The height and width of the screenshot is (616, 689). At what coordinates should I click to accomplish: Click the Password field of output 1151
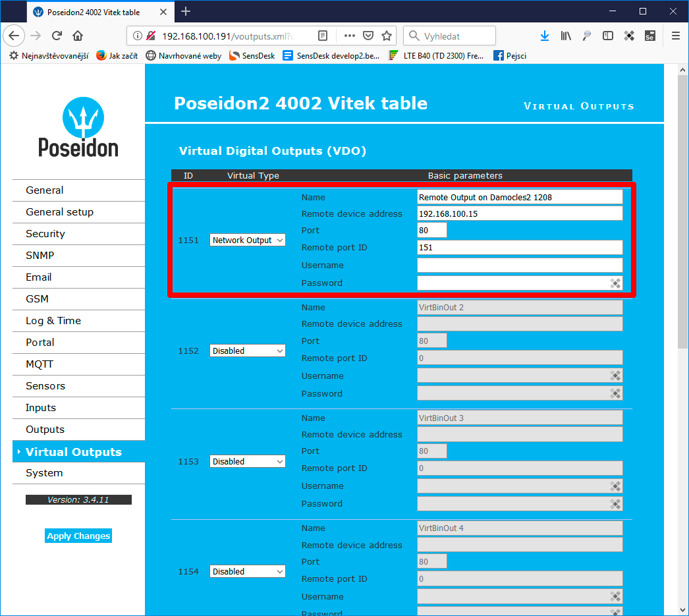[x=520, y=283]
